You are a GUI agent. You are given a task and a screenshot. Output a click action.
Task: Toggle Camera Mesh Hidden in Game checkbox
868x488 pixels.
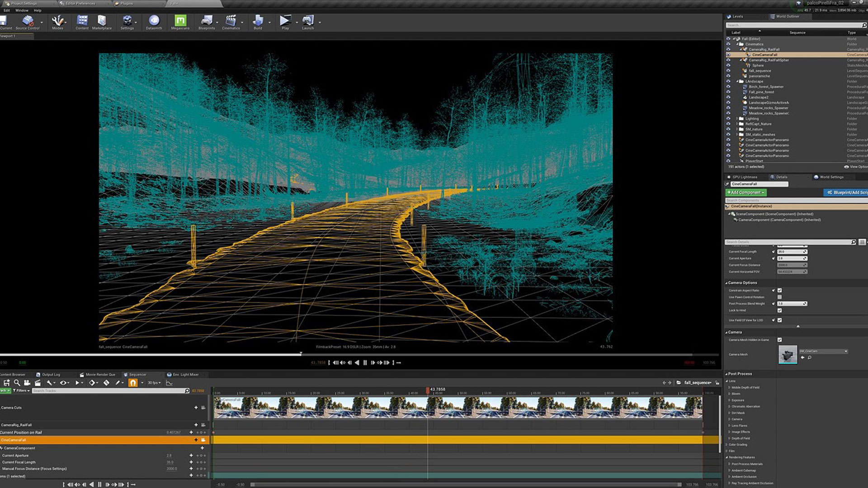[779, 340]
